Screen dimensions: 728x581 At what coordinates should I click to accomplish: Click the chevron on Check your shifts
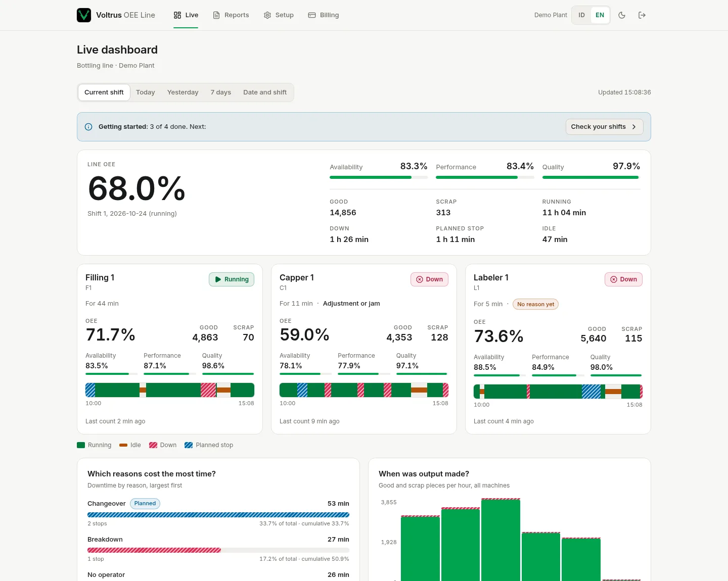point(634,127)
